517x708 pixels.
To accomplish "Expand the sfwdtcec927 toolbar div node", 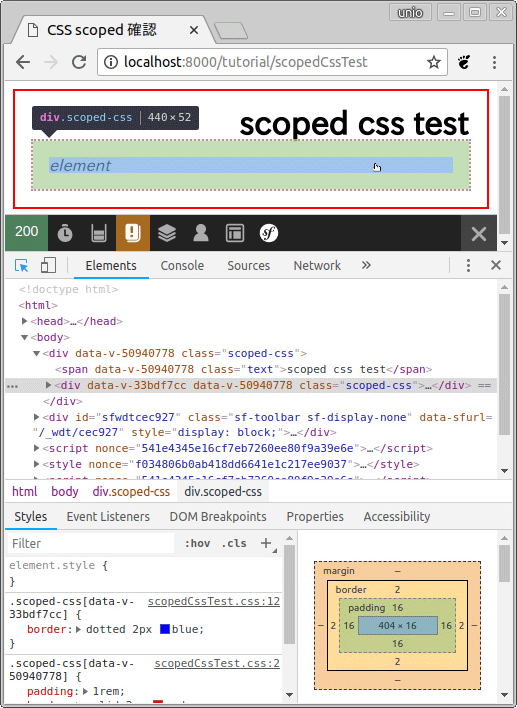I will (37, 417).
